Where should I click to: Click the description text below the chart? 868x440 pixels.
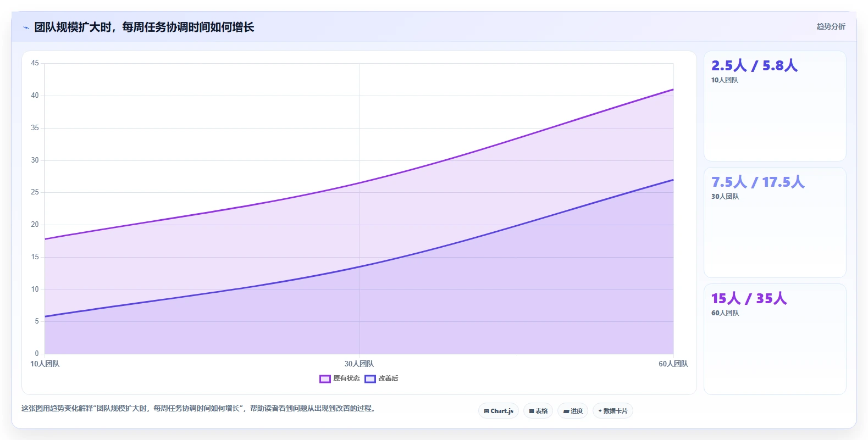pos(199,409)
